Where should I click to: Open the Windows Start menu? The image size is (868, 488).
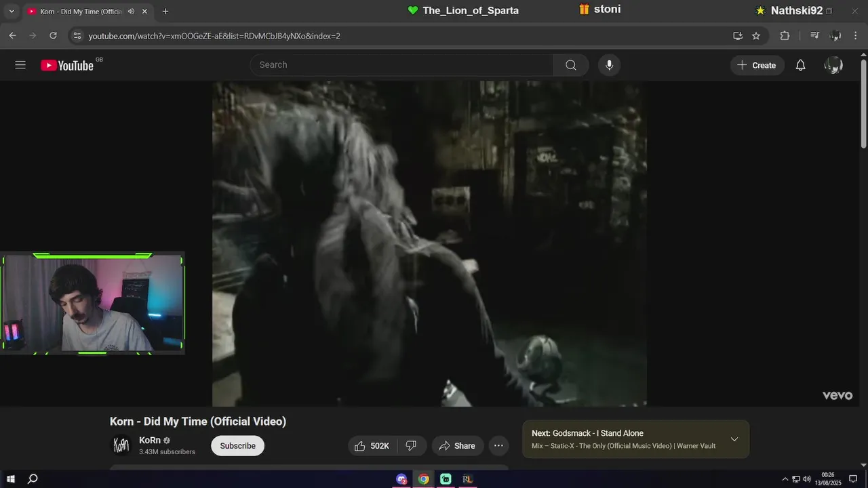(11, 479)
